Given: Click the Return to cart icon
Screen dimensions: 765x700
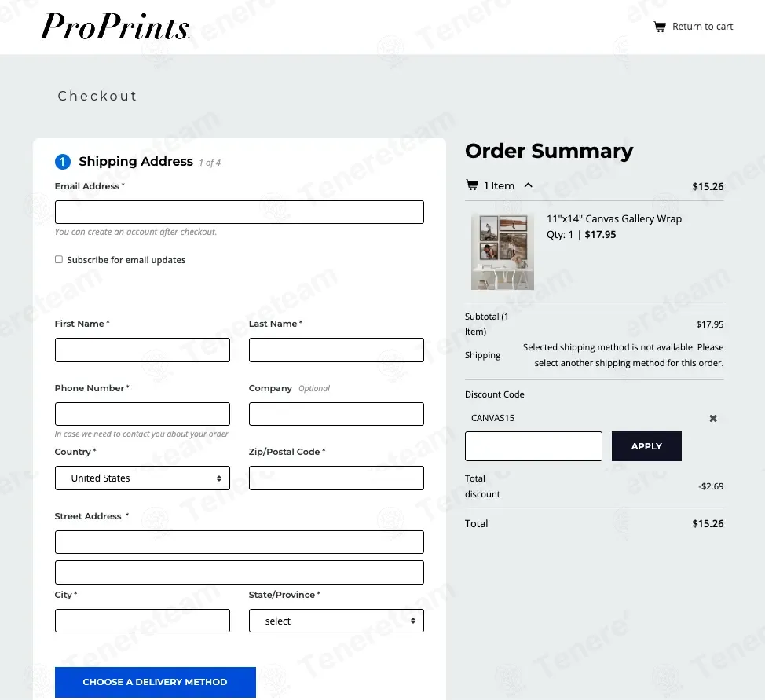Looking at the screenshot, I should point(660,27).
